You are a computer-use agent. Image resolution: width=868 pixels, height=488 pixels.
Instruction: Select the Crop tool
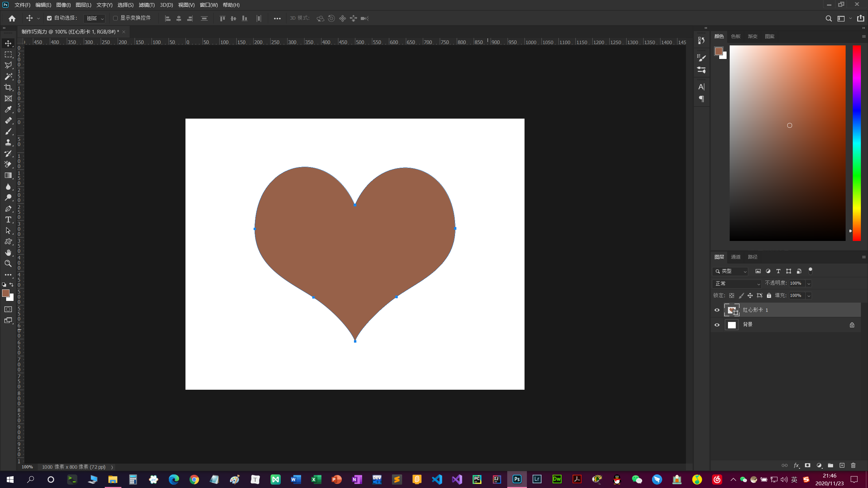click(x=8, y=87)
